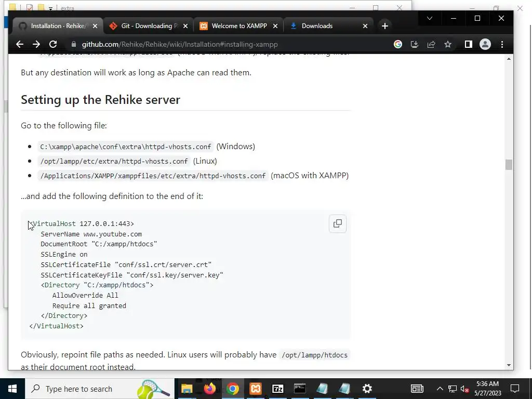Close the Downloads tab
Viewport: 532px width, 399px height.
point(365,26)
